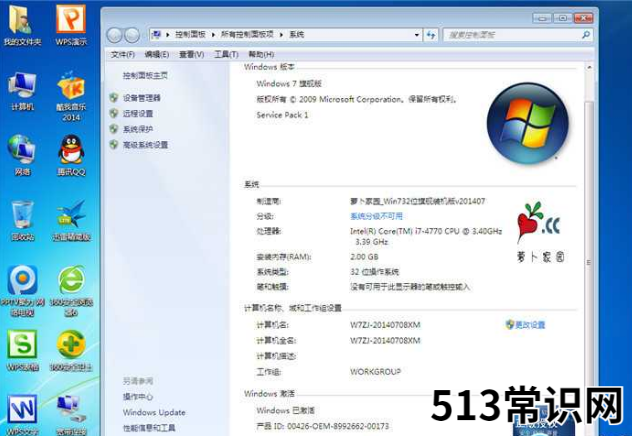Click the 萝卜家园 OEM radish logo
This screenshot has height=436, width=632.
pos(540,232)
